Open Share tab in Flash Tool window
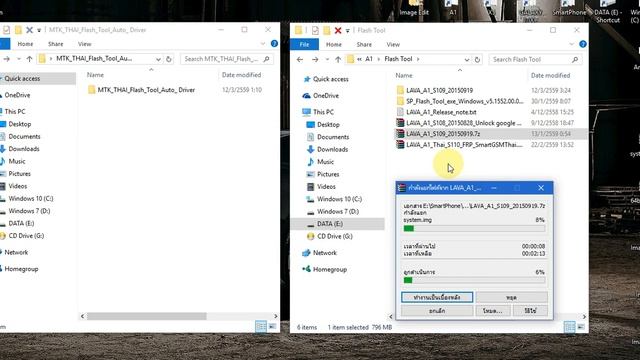The width and height of the screenshot is (640, 360). (364, 44)
